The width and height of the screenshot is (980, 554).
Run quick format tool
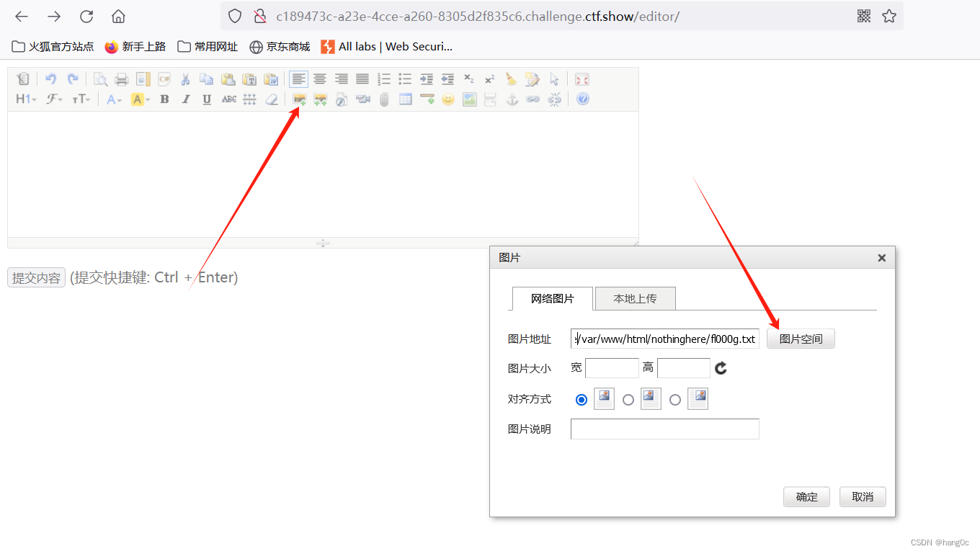coord(533,79)
